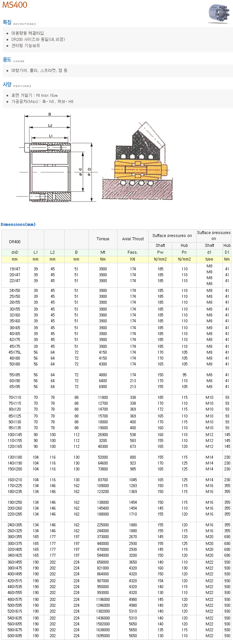Select size 420X515 in the table

(15, 581)
